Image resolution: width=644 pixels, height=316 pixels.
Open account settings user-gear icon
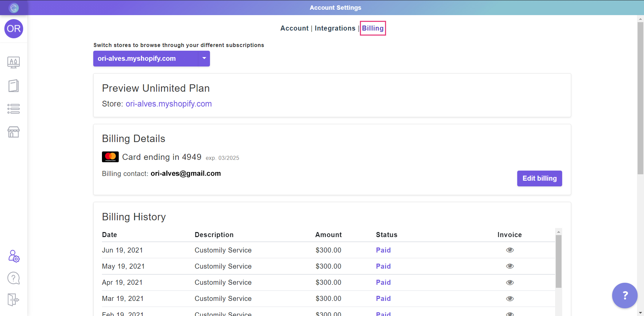pos(14,256)
